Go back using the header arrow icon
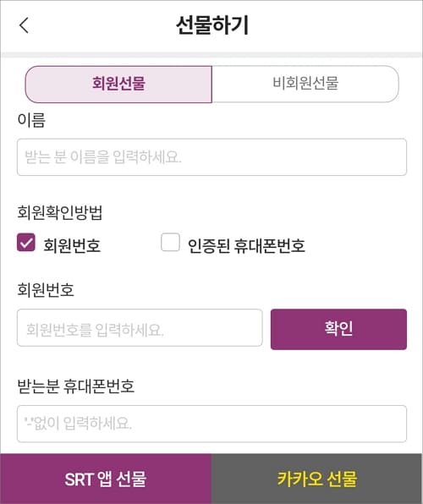423x504 pixels. (x=24, y=25)
